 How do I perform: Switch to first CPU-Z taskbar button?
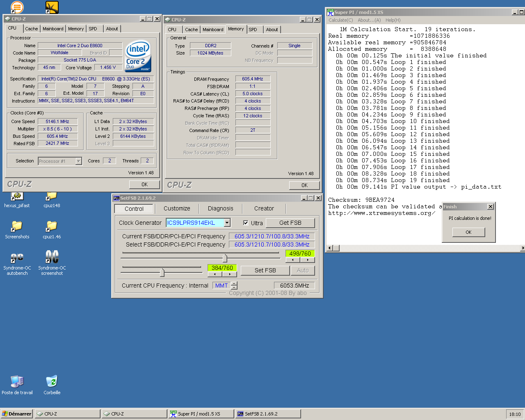(67, 414)
